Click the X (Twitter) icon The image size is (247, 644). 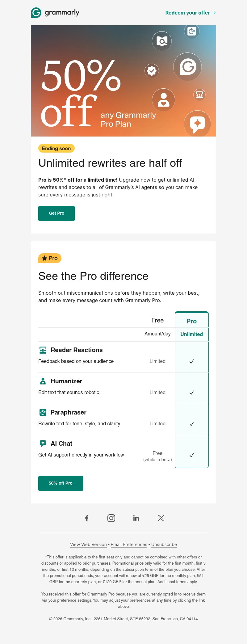pos(161,518)
